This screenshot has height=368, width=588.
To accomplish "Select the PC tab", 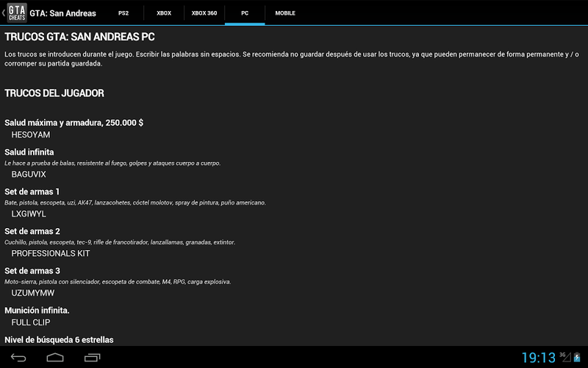I will point(245,13).
